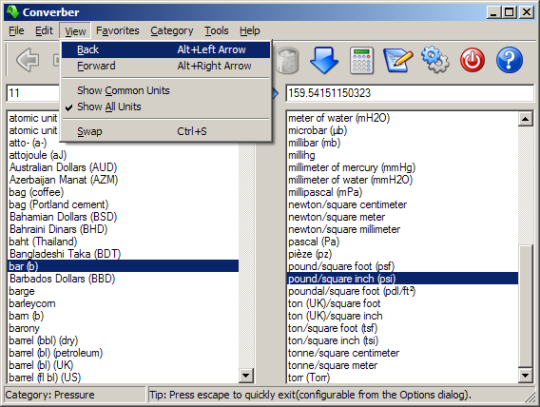The height and width of the screenshot is (407, 540).
Task: Select Azerbaijan Manat (AZM) unit
Action: (123, 180)
